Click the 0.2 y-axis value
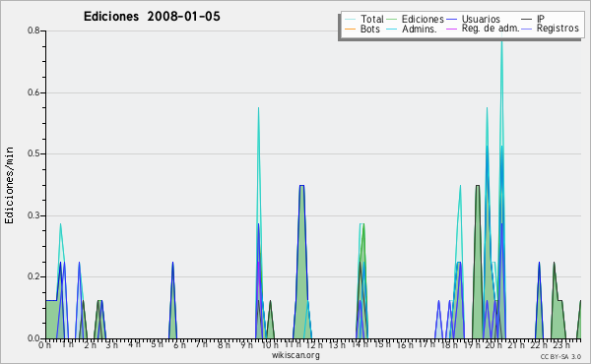This screenshot has width=591, height=364. point(33,276)
